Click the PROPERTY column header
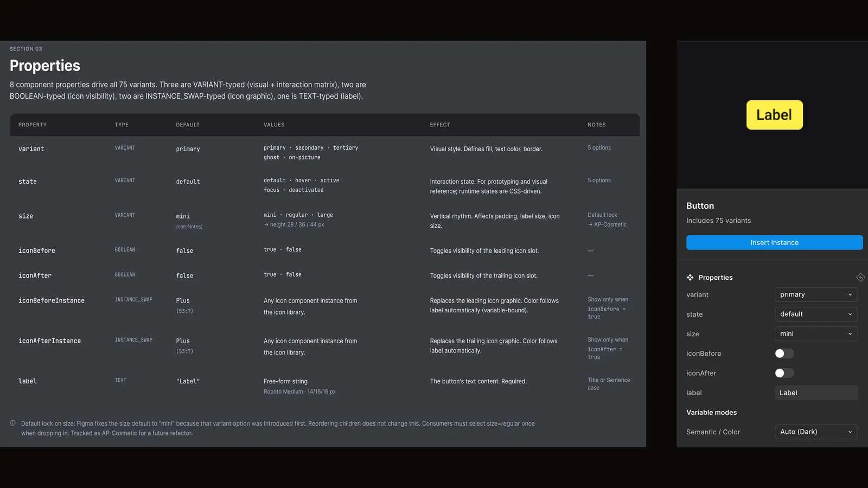Image resolution: width=868 pixels, height=488 pixels. (x=33, y=125)
